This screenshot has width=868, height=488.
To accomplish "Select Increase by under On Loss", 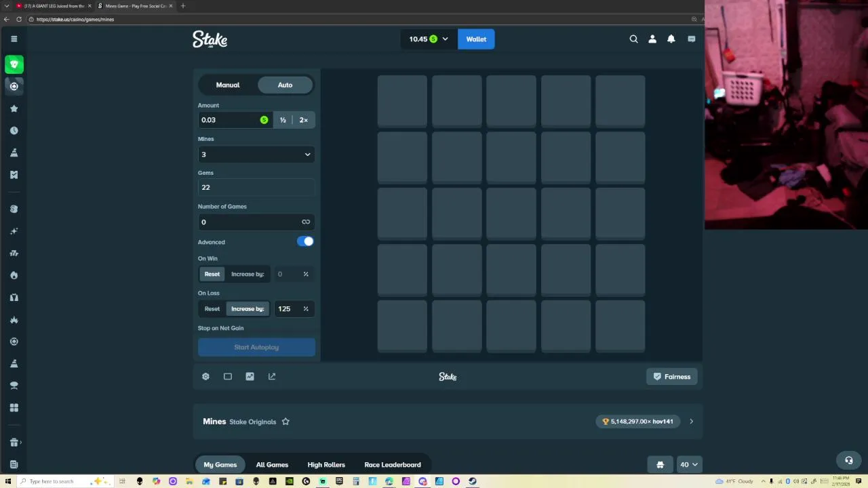I will (248, 308).
